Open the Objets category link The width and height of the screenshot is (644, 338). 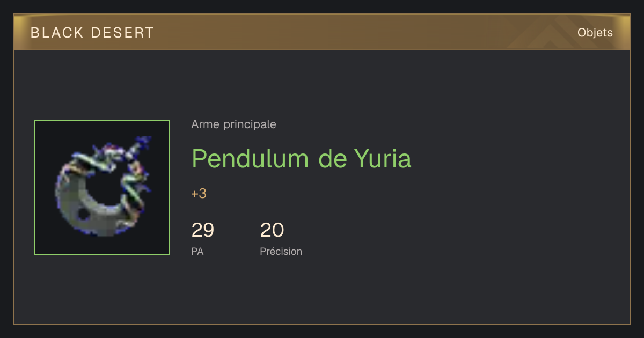coord(595,33)
